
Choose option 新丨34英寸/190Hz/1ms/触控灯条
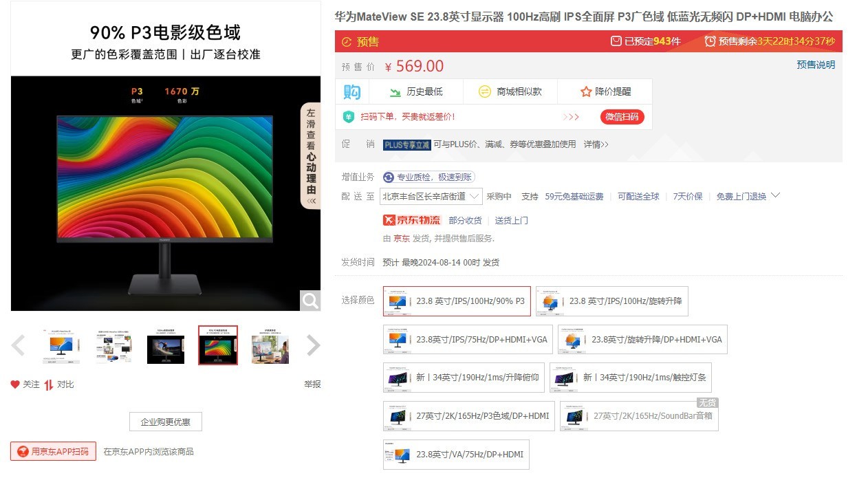pyautogui.click(x=631, y=378)
